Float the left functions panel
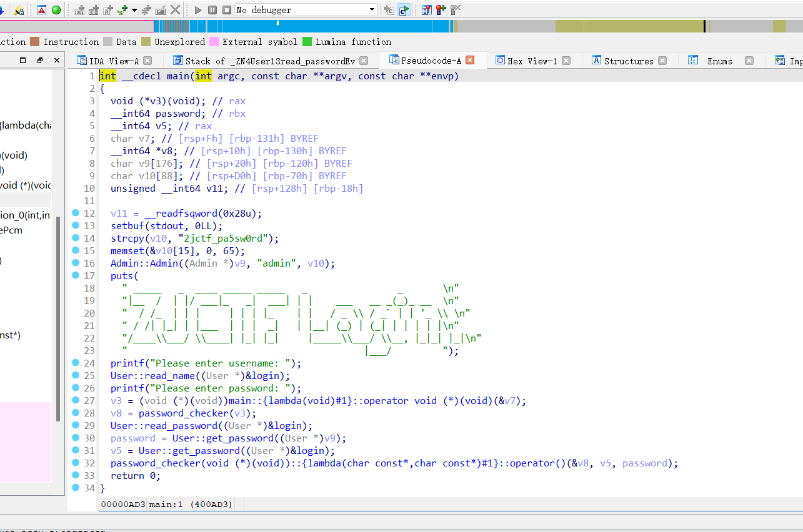Screen dimensions: 803x532 pyautogui.click(x=40, y=61)
